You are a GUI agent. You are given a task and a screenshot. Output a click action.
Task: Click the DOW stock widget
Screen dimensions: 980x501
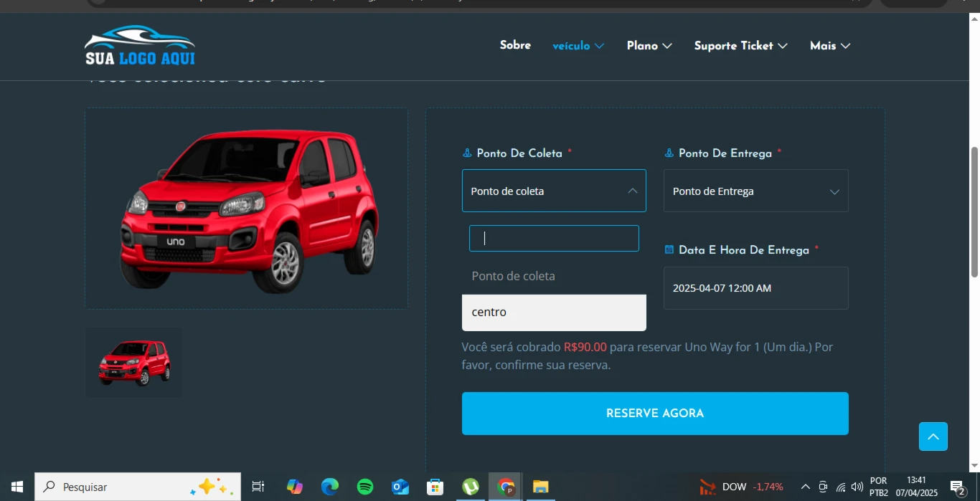click(741, 487)
